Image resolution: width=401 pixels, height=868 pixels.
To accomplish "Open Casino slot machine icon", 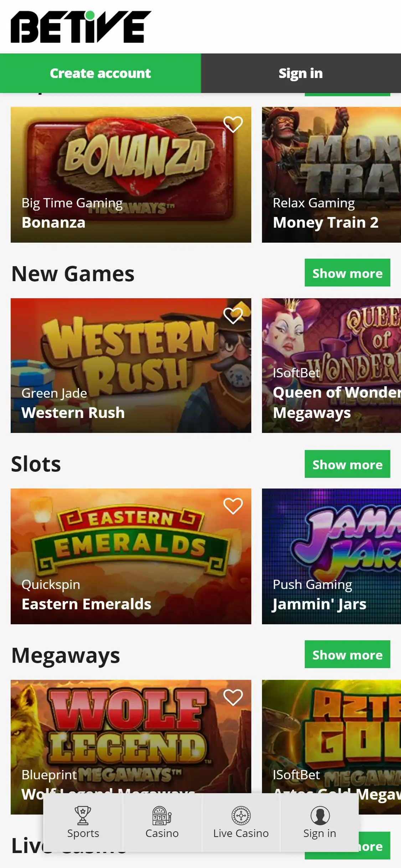I will [162, 816].
